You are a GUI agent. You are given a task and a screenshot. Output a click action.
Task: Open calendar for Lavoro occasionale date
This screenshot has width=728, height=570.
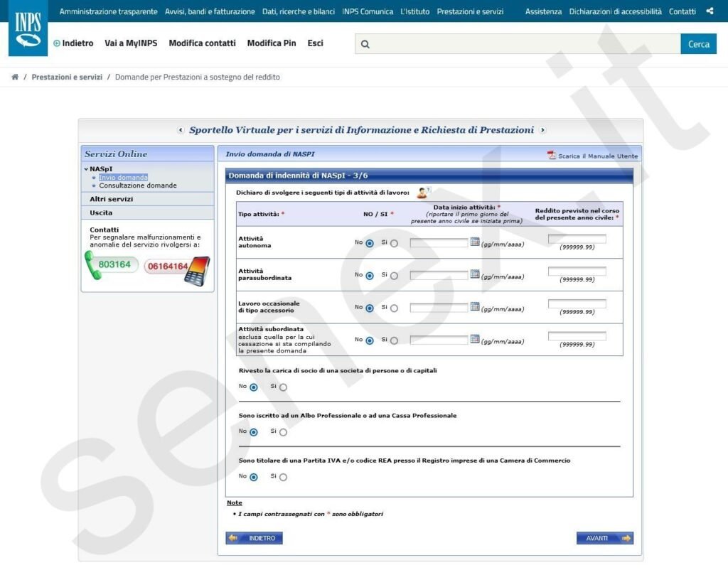(x=475, y=307)
